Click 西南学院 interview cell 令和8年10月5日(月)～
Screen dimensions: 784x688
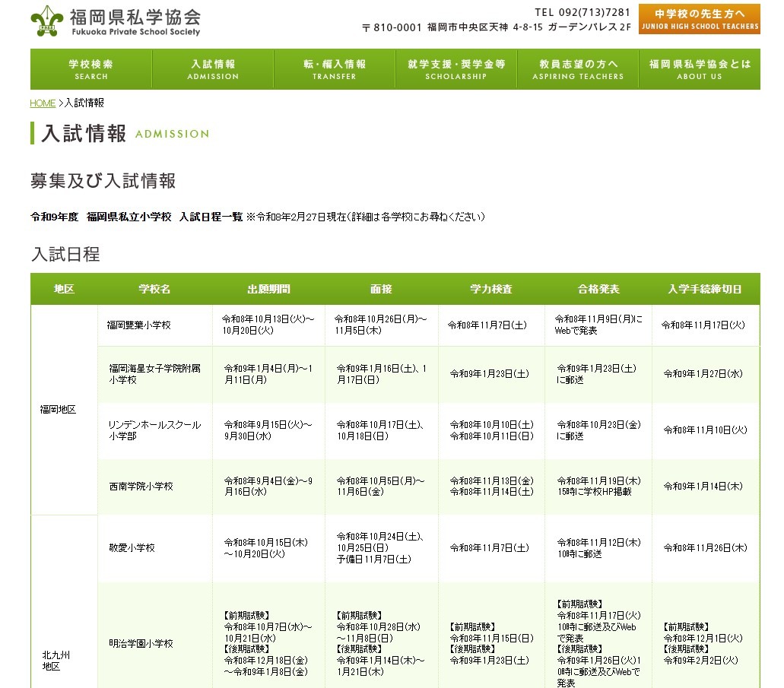[380, 486]
